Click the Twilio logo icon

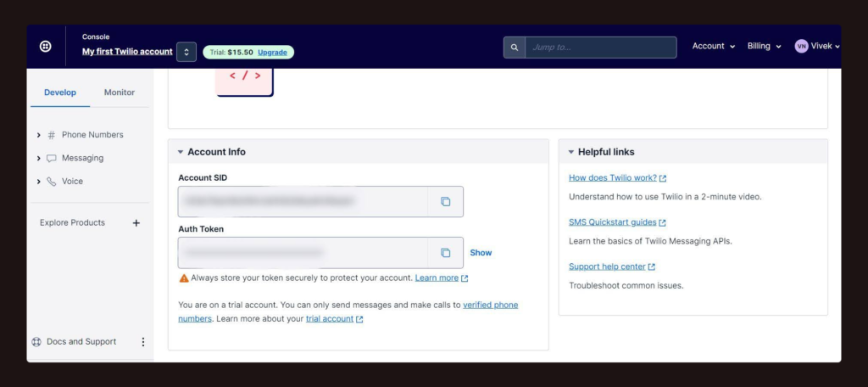click(x=46, y=47)
